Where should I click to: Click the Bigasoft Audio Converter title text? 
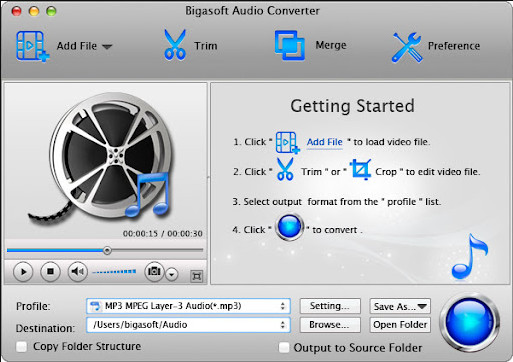252,11
